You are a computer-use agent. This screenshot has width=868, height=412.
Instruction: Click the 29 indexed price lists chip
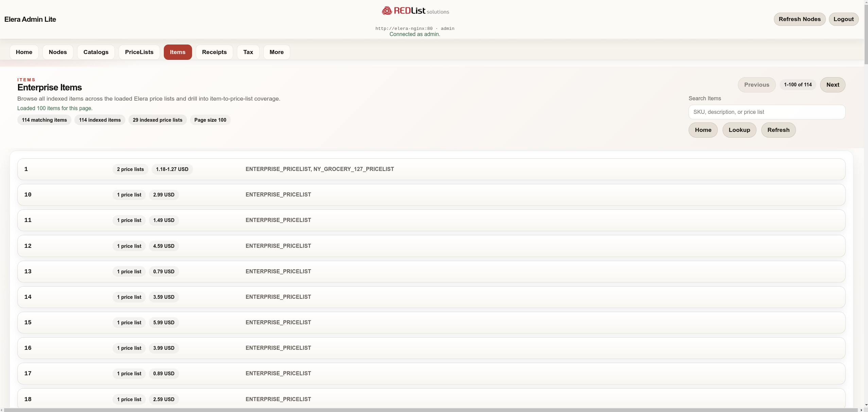click(x=157, y=120)
